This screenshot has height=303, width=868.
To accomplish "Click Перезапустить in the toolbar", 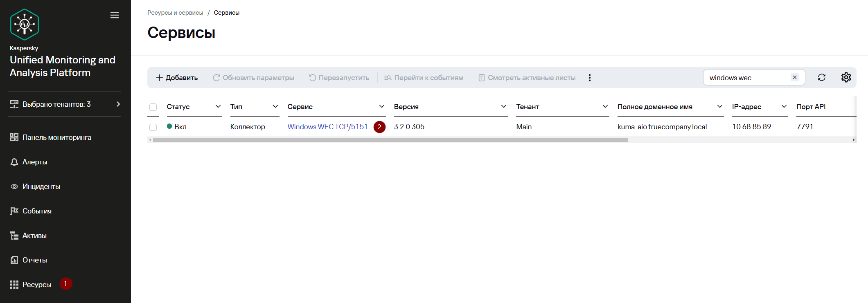I will tap(339, 78).
